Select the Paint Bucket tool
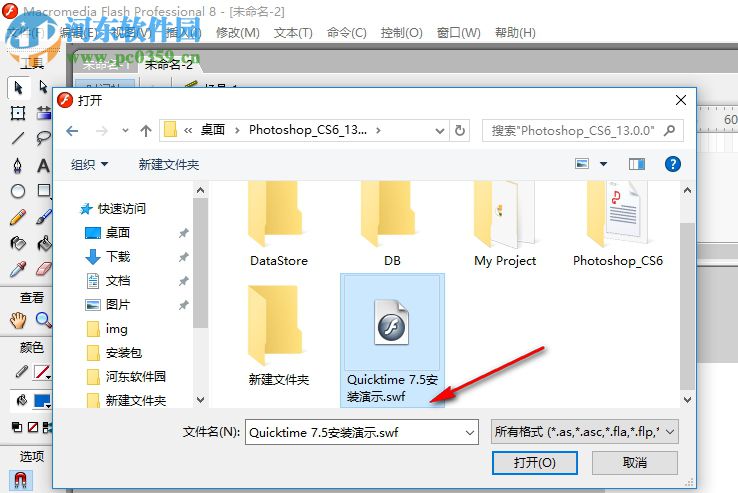The height and width of the screenshot is (493, 738). [x=44, y=243]
